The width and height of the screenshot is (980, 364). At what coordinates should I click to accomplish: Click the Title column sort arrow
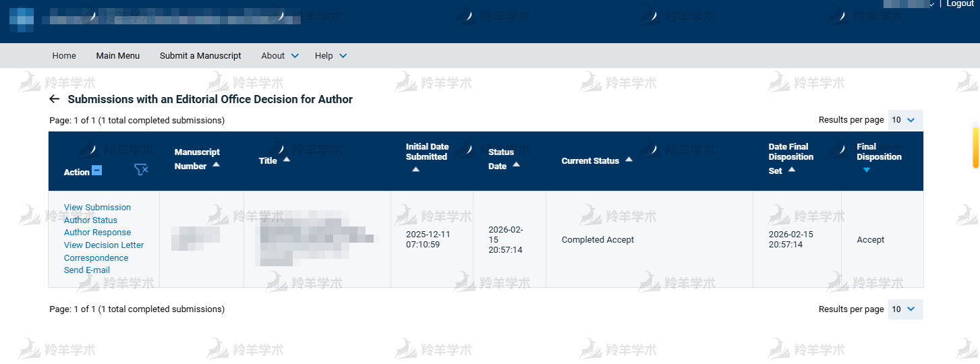[287, 160]
